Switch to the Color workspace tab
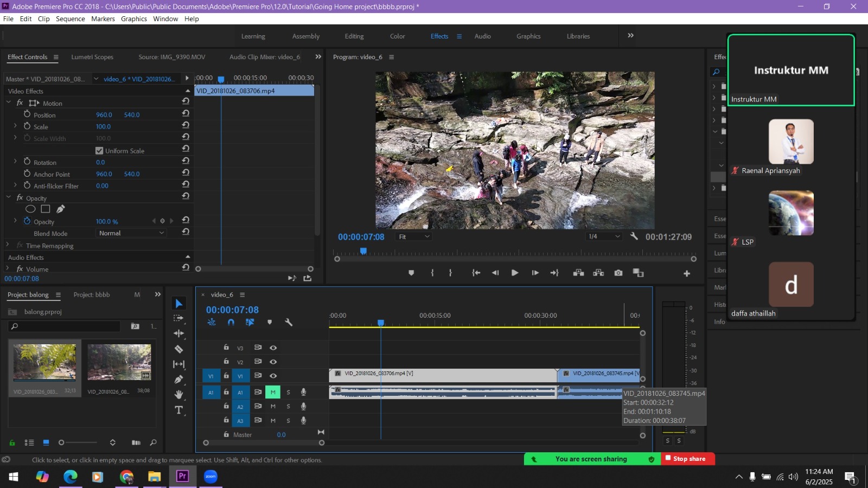 pyautogui.click(x=397, y=36)
